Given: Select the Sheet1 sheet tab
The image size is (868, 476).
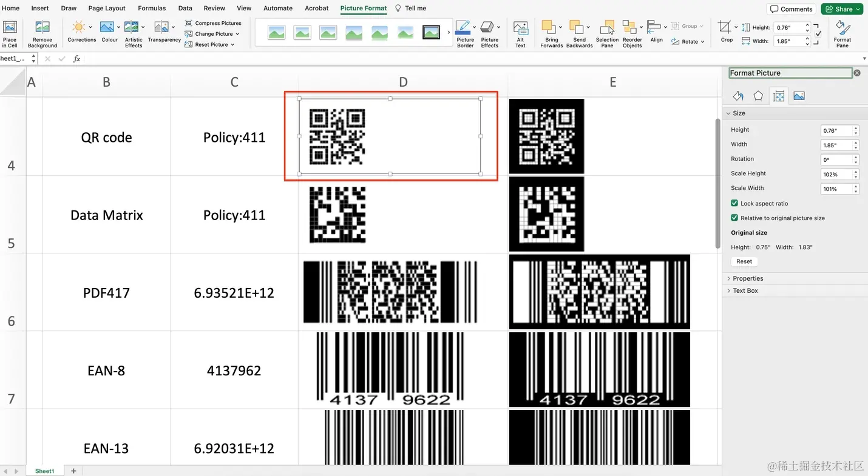Looking at the screenshot, I should coord(44,471).
